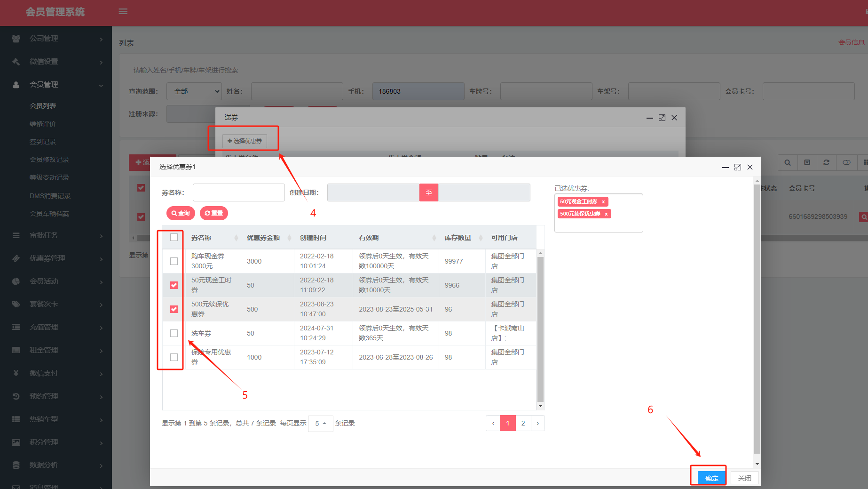
Task: Click the hamburger menu icon in header
Action: pos(123,11)
